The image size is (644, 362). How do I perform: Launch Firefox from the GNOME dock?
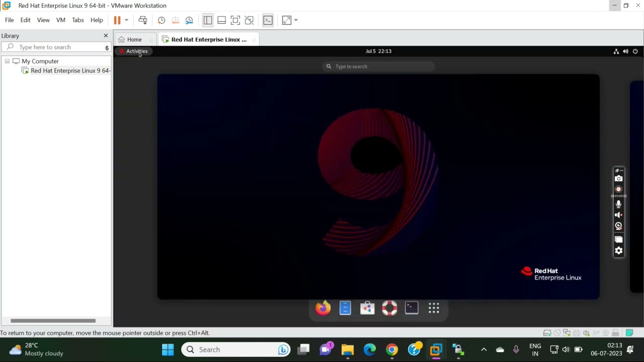tap(323, 308)
